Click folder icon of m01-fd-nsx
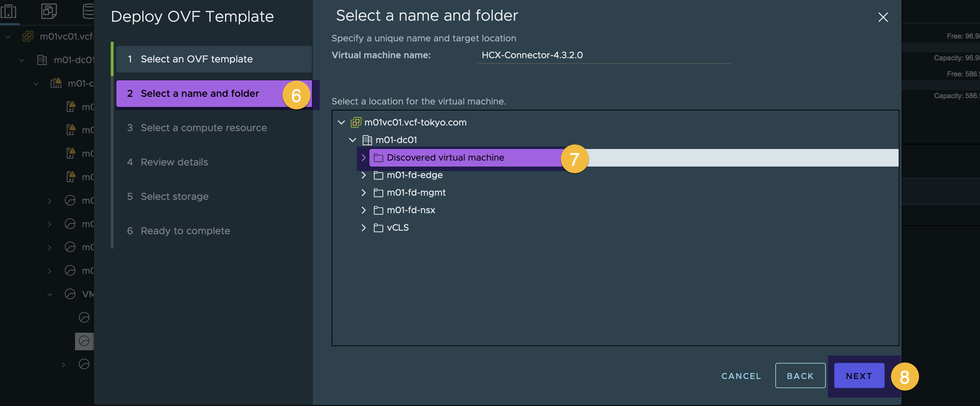 click(378, 210)
